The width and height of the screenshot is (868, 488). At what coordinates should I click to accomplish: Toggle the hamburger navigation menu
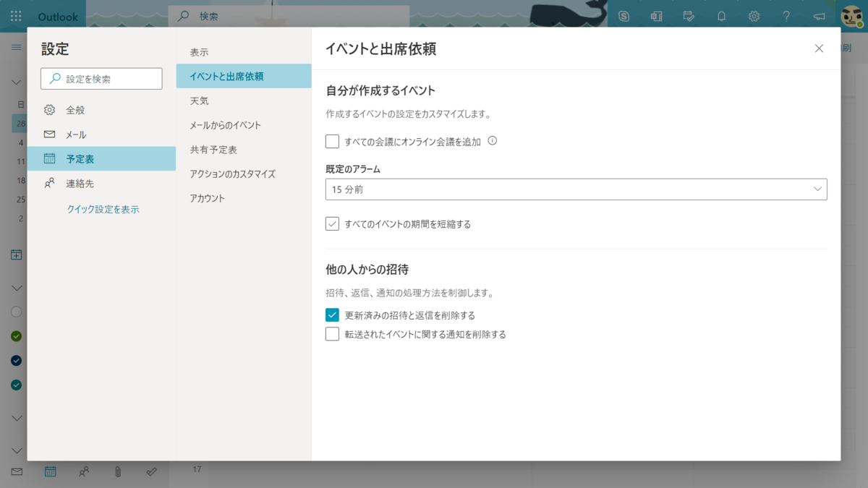click(x=16, y=47)
